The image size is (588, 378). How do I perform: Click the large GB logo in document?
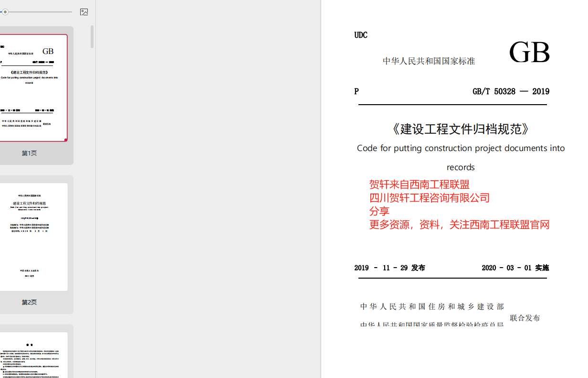point(529,52)
